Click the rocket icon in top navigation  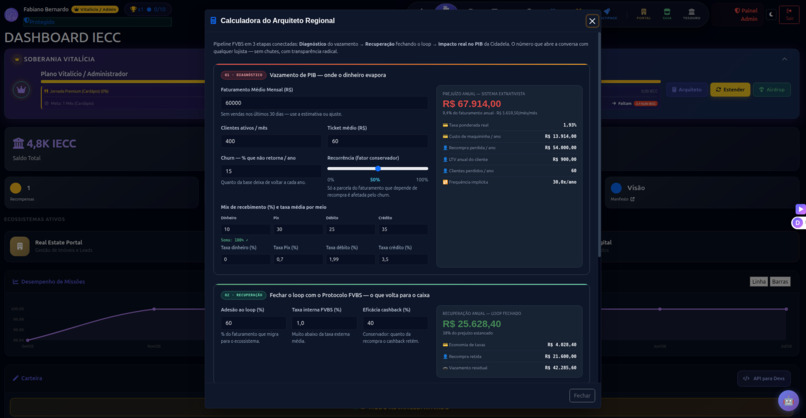607,13
